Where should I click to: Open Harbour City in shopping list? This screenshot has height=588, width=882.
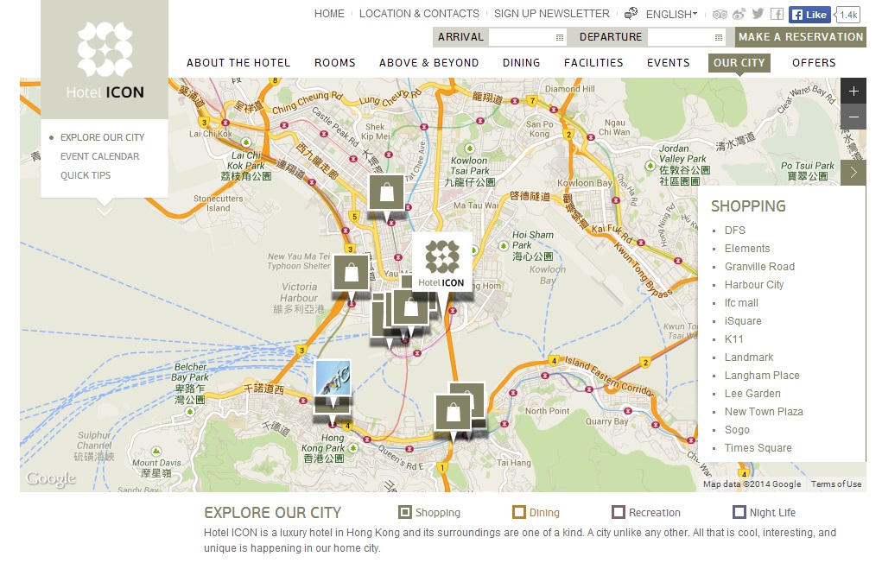coord(753,285)
